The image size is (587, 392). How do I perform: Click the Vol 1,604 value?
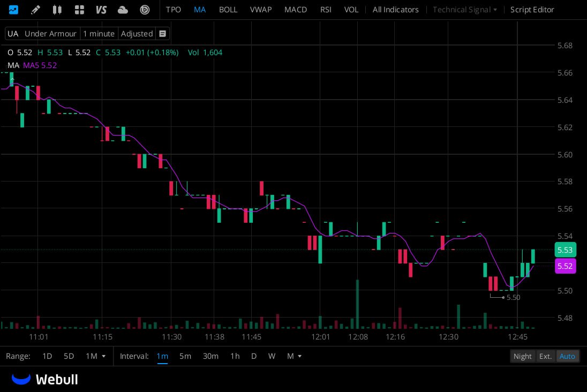205,52
